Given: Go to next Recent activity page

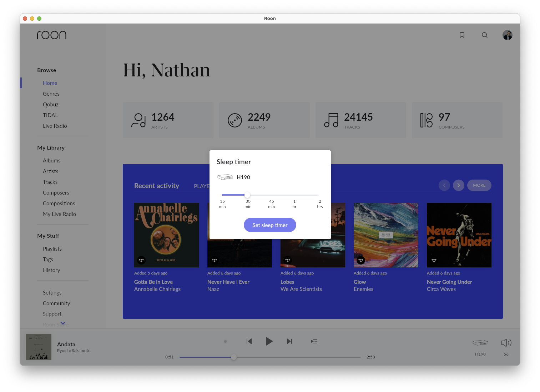Looking at the screenshot, I should point(459,185).
